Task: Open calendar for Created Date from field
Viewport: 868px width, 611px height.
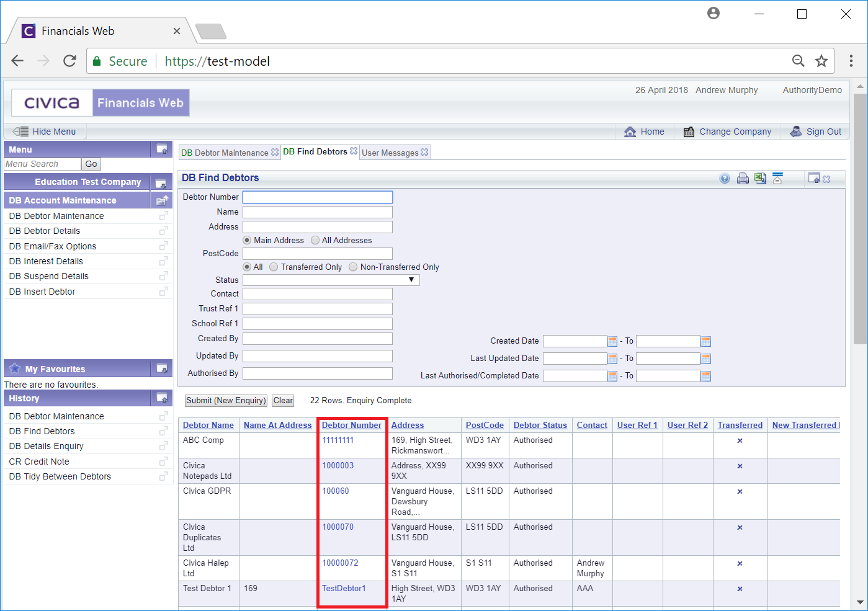Action: pos(612,341)
